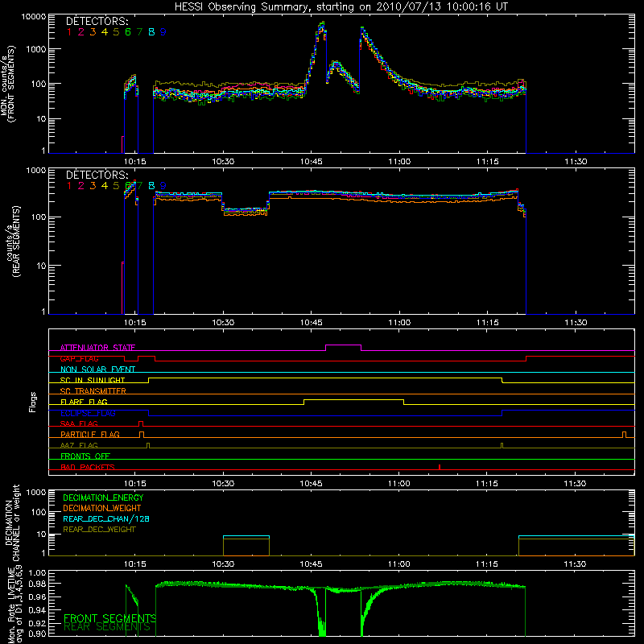
Task: Select blue detector 9 in front segments legend
Action: pos(163,31)
